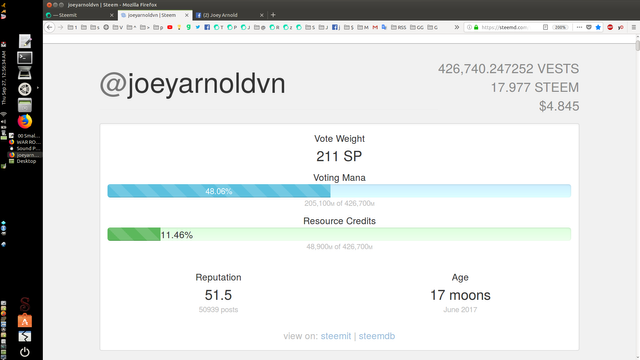Click the power button in the dock
Screen dimensions: 640x360
24,352
